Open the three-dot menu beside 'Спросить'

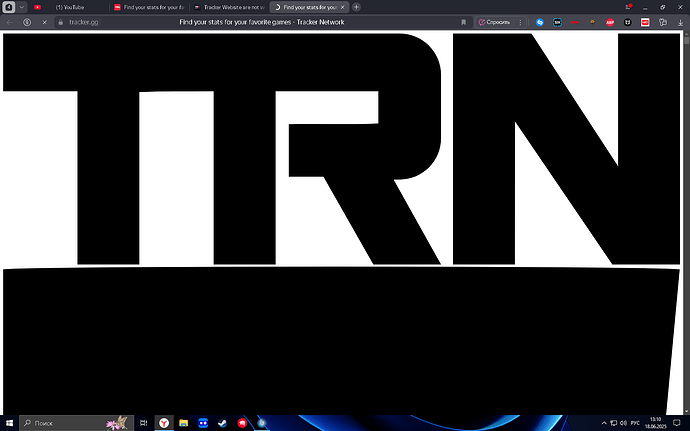click(x=520, y=22)
